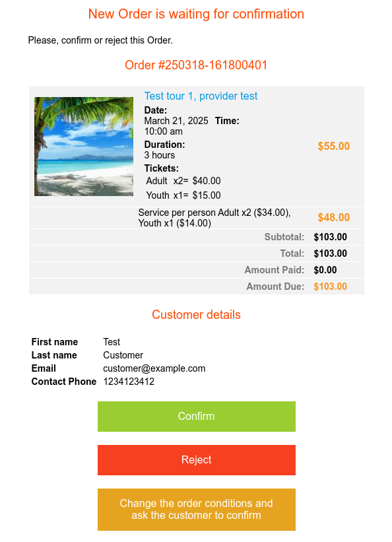Viewport: 392px width, 542px height.
Task: Open the Test tour 1 link
Action: [201, 96]
